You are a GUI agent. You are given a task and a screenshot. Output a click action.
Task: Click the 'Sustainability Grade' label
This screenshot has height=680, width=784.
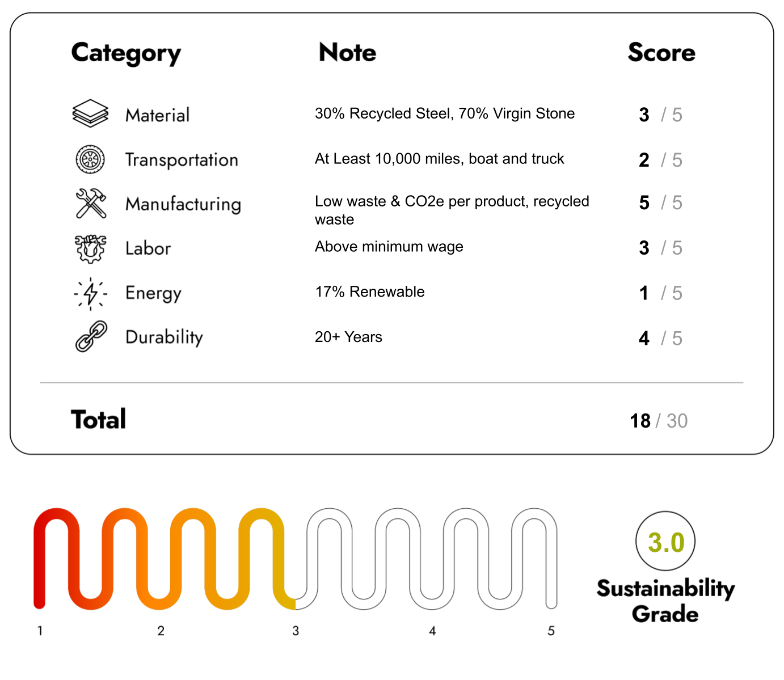point(665,601)
